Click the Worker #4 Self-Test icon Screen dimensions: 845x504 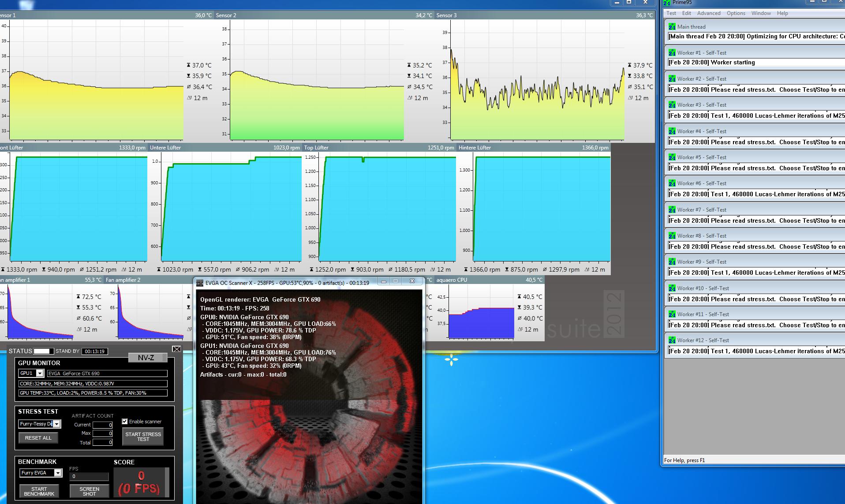(x=672, y=131)
